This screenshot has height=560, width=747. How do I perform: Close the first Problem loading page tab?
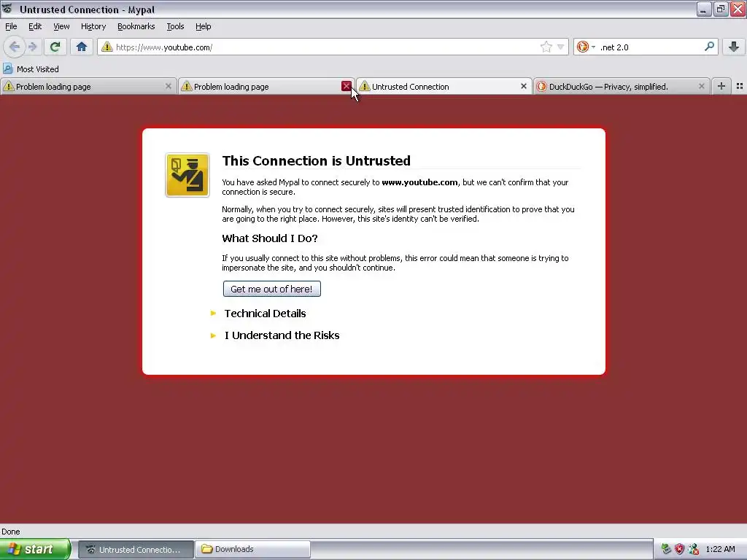(x=169, y=86)
